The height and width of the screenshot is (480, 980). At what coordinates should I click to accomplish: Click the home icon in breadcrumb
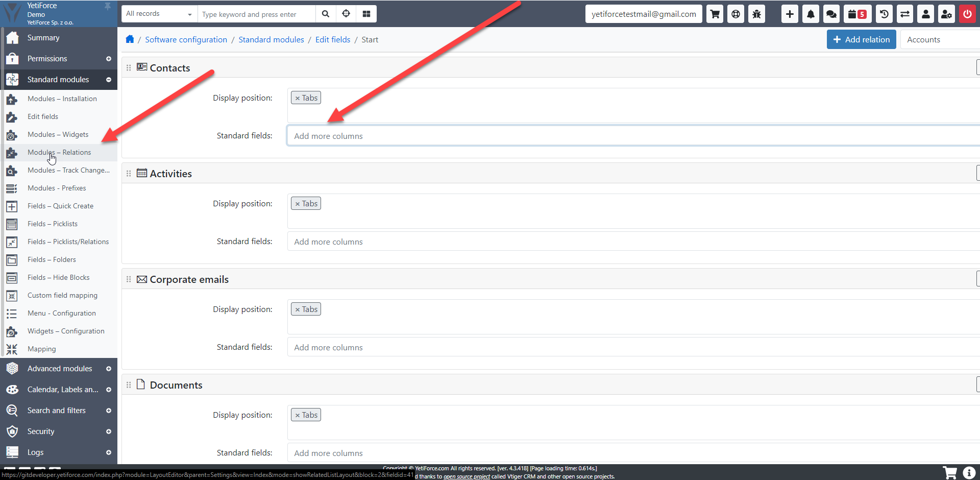(x=130, y=39)
